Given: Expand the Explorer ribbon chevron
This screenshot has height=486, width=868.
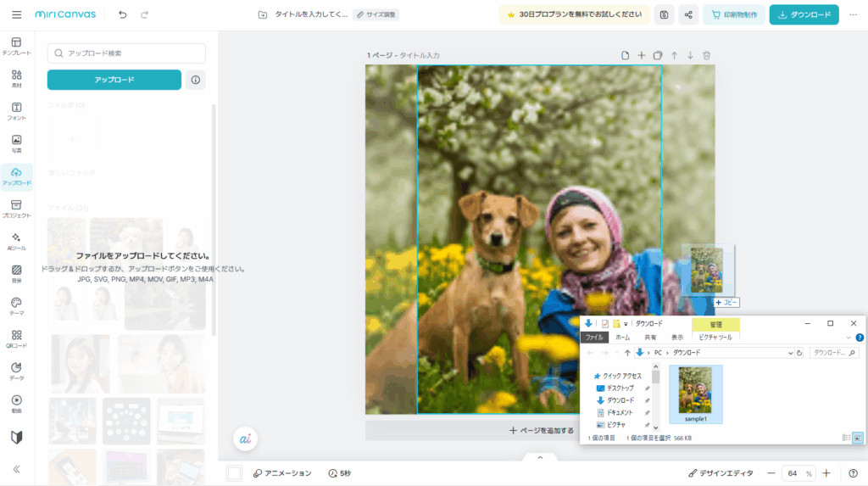Looking at the screenshot, I should tap(848, 338).
